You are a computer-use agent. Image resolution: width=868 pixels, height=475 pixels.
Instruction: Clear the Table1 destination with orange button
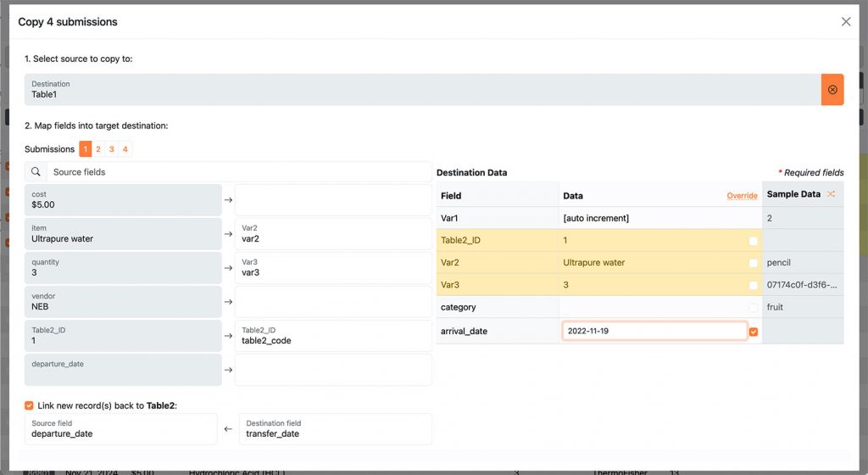tap(832, 90)
